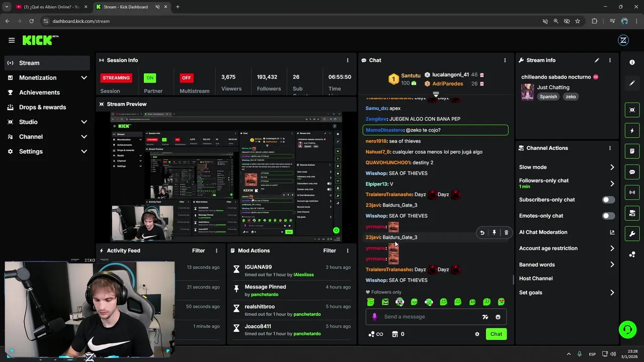Screen dimensions: 644x362
Task: Open Channel Actions three-dot menu
Action: coord(610,148)
